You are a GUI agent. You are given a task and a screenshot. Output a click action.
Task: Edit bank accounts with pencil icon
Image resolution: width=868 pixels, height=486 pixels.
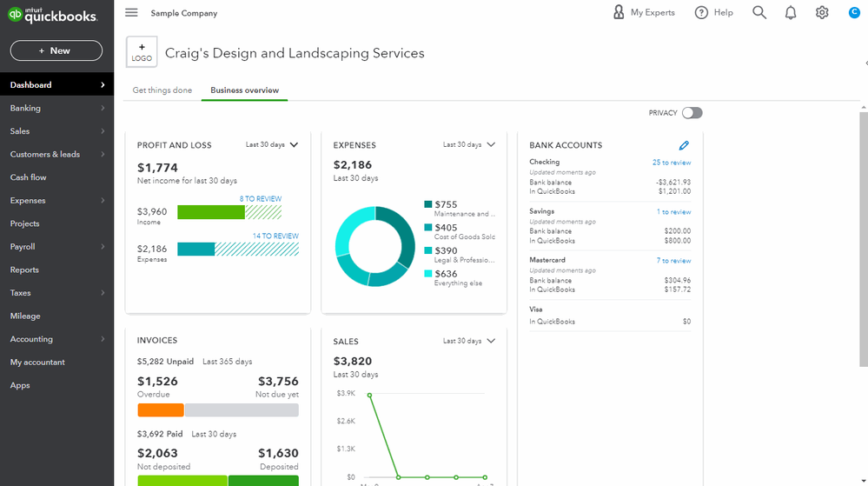(684, 145)
